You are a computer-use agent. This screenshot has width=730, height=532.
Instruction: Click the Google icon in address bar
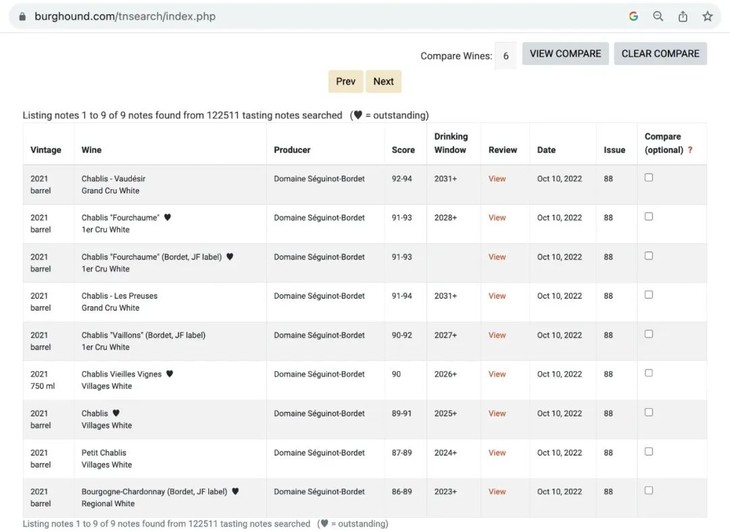point(633,17)
